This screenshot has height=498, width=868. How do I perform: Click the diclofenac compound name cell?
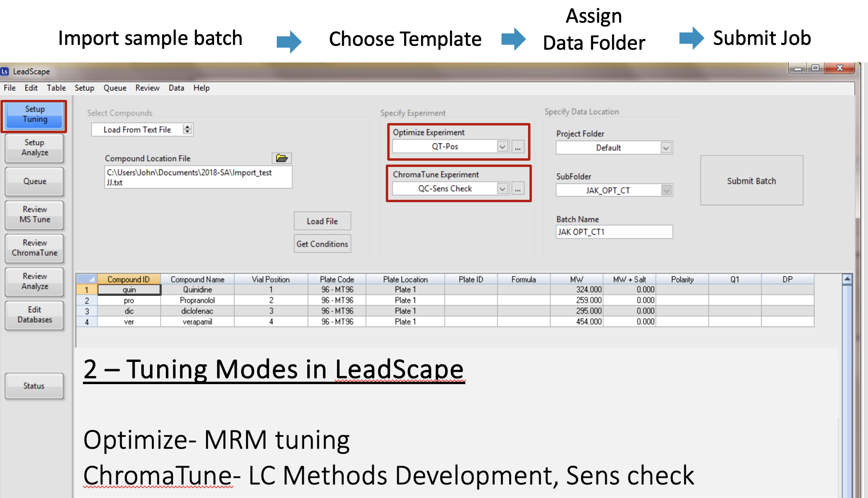point(197,311)
